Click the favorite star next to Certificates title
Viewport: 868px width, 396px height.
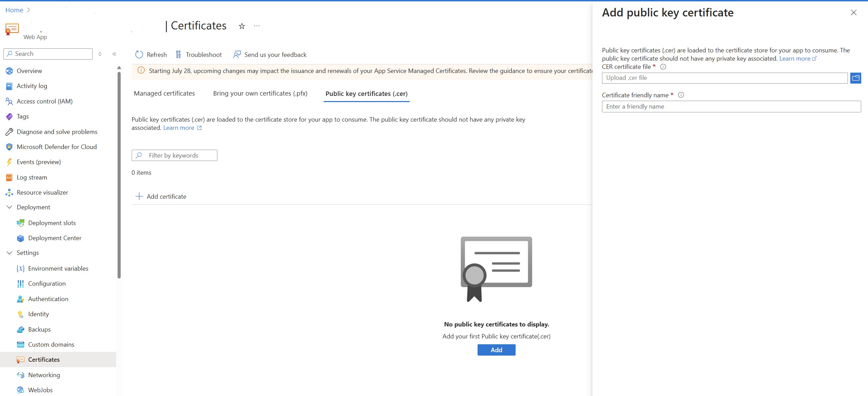tap(242, 26)
